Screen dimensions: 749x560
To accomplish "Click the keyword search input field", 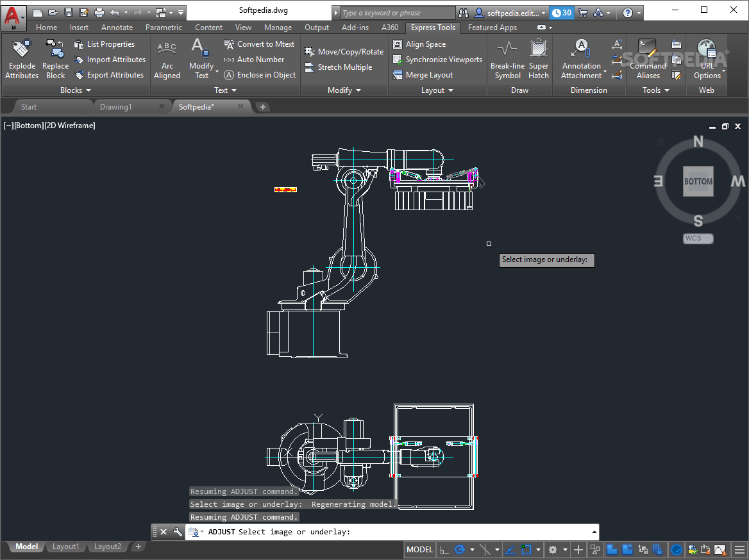I will coord(398,13).
